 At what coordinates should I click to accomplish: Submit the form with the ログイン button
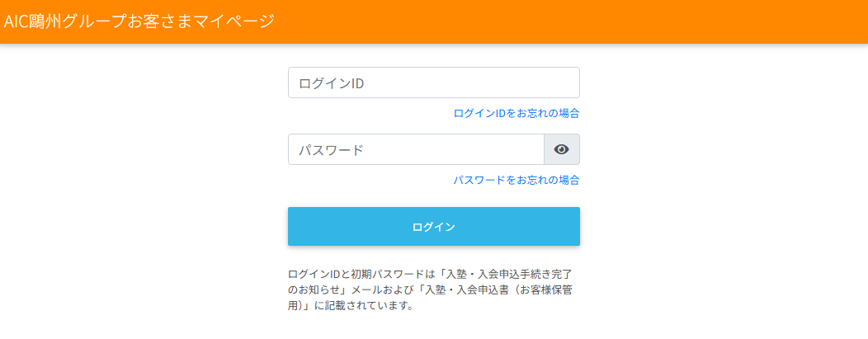point(433,227)
